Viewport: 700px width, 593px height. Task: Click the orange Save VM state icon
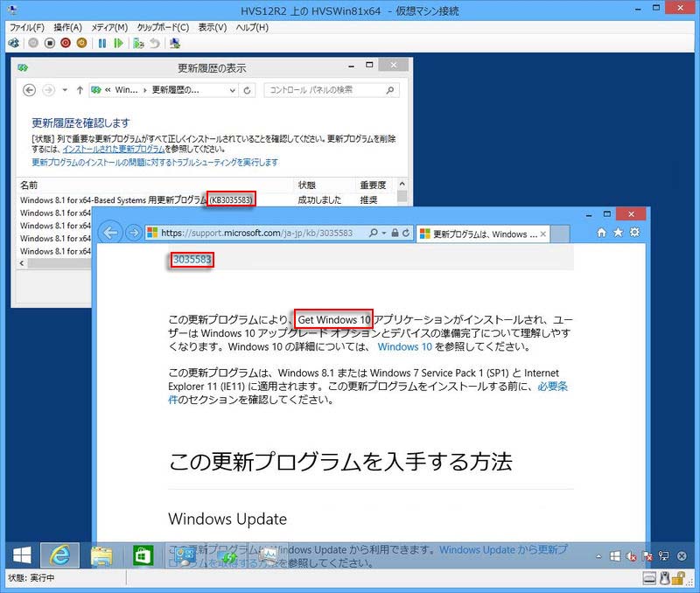point(81,43)
